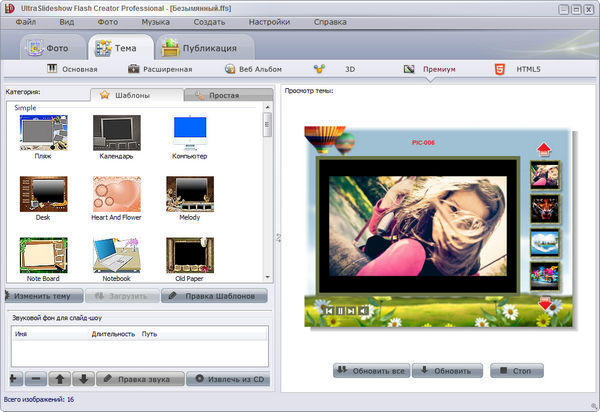The image size is (600, 412).
Task: Click the template list scrollbar thumb
Action: coord(267,124)
